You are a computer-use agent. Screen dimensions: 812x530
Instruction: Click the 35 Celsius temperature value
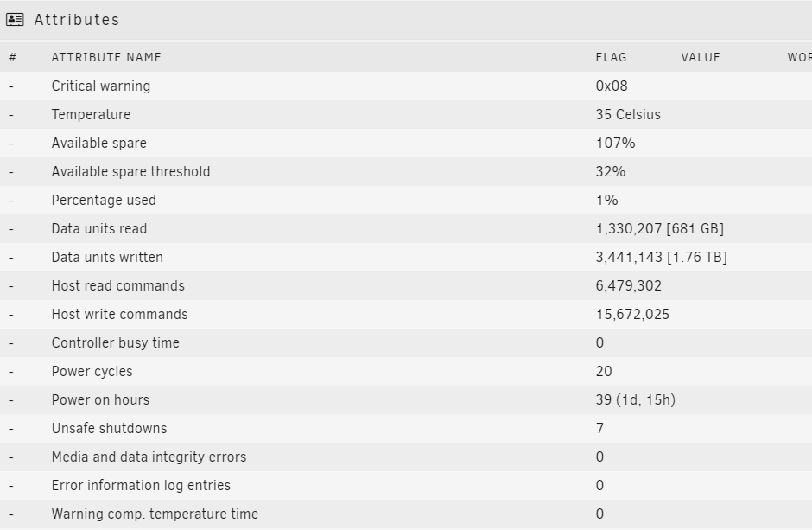tap(628, 114)
